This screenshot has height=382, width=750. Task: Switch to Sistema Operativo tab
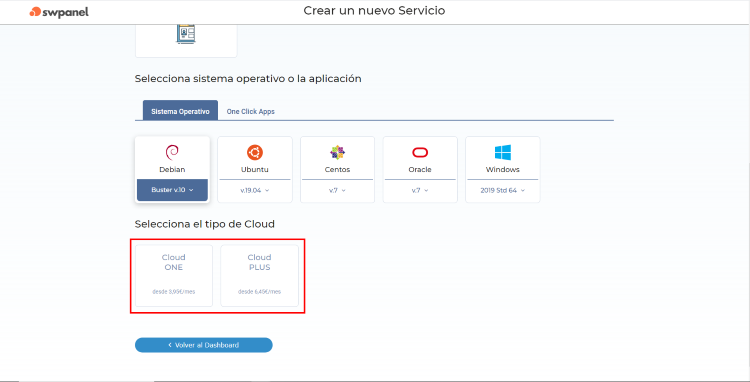point(180,111)
